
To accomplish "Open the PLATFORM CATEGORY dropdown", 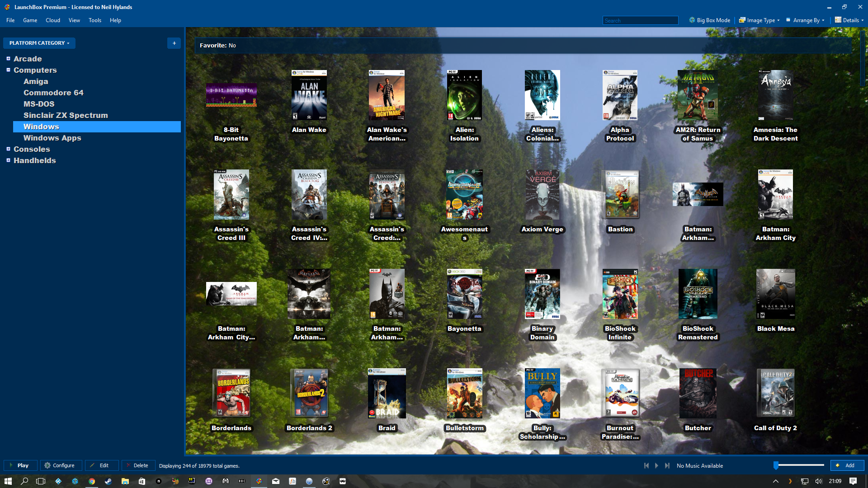I will coord(39,43).
